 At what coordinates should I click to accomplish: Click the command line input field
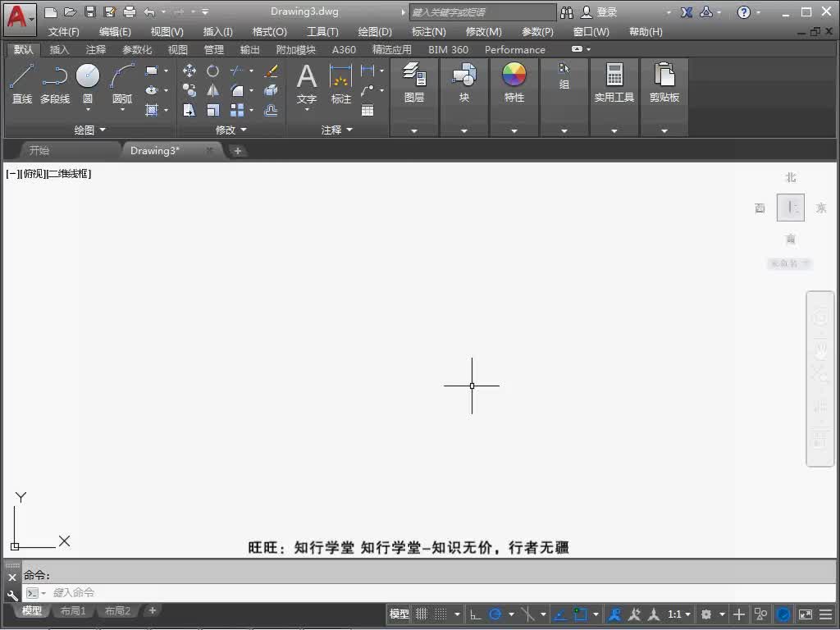[x=428, y=593]
